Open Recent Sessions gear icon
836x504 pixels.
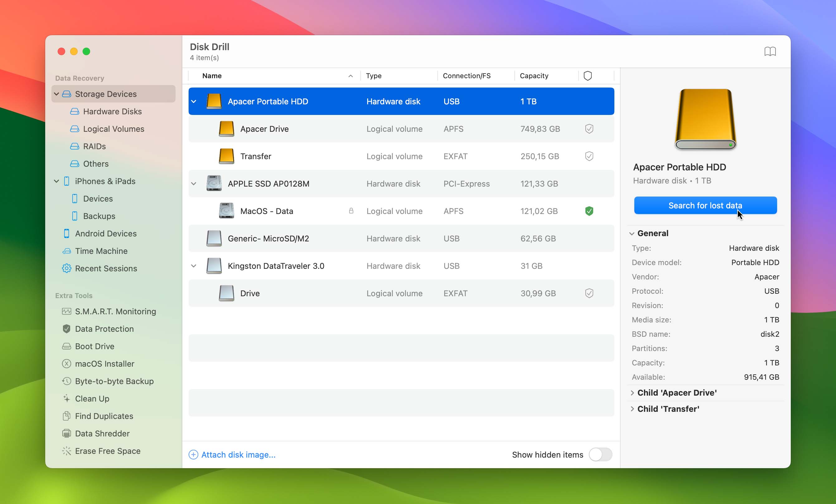coord(66,268)
